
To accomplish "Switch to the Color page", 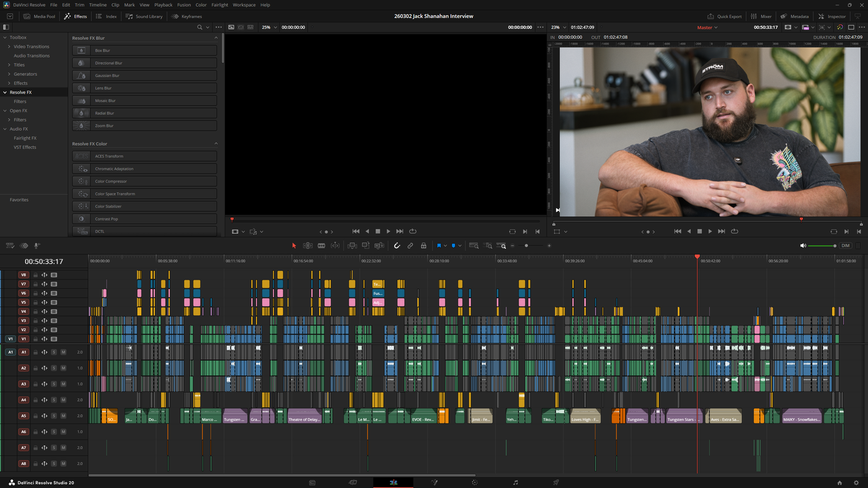I will [474, 482].
